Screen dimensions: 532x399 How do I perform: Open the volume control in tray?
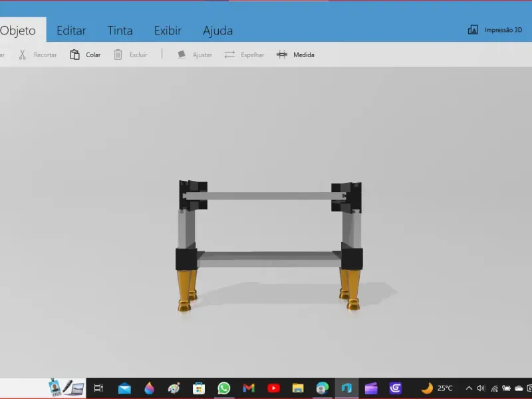481,388
